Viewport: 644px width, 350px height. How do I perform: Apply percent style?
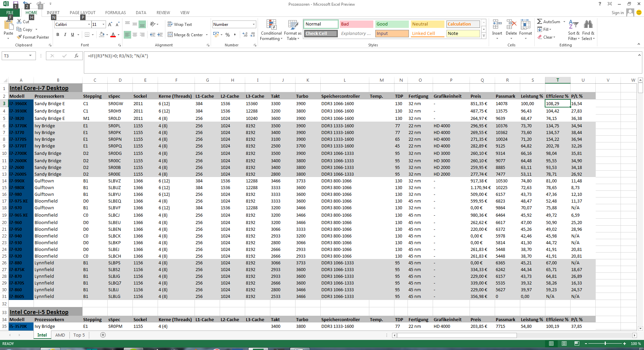pyautogui.click(x=228, y=35)
